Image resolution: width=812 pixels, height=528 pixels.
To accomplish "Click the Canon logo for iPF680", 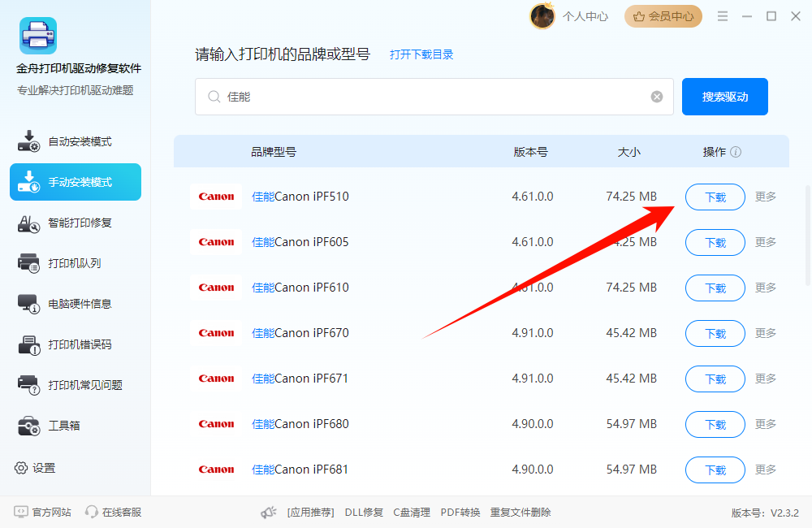I will 216,424.
